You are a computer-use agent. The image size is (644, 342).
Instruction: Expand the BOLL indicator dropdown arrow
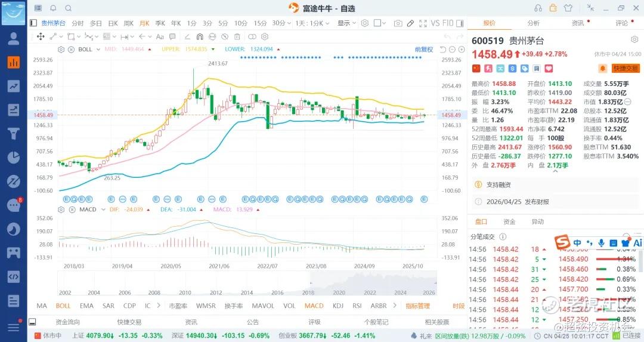(x=98, y=50)
